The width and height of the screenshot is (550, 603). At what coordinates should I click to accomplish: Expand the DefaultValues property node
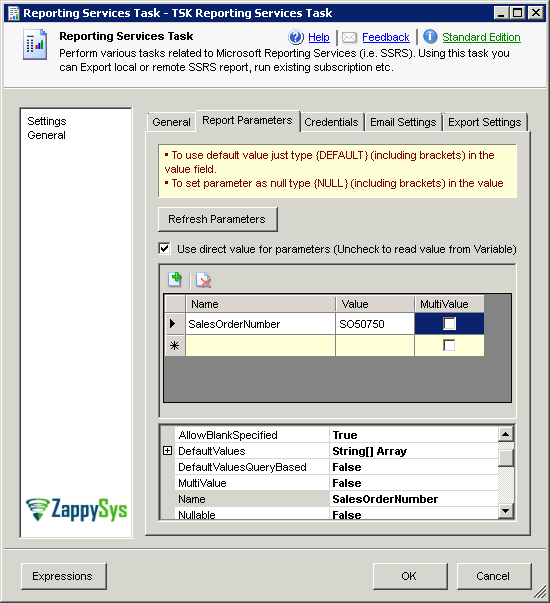167,451
